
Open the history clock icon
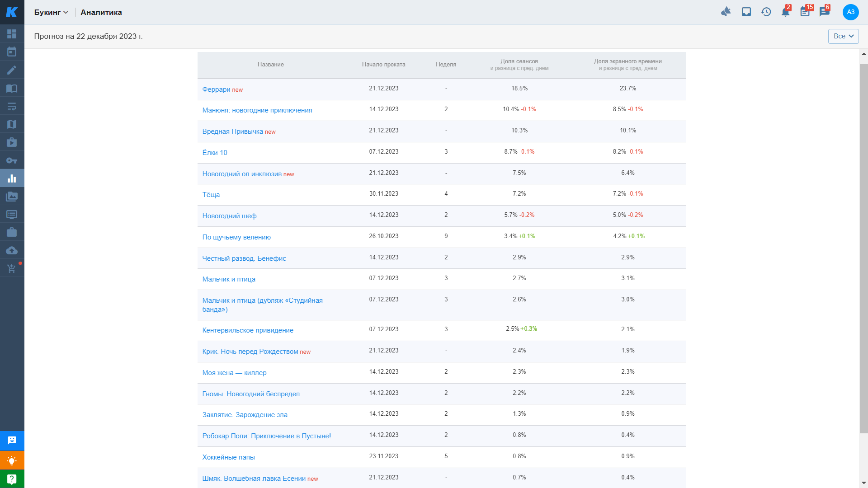[766, 12]
